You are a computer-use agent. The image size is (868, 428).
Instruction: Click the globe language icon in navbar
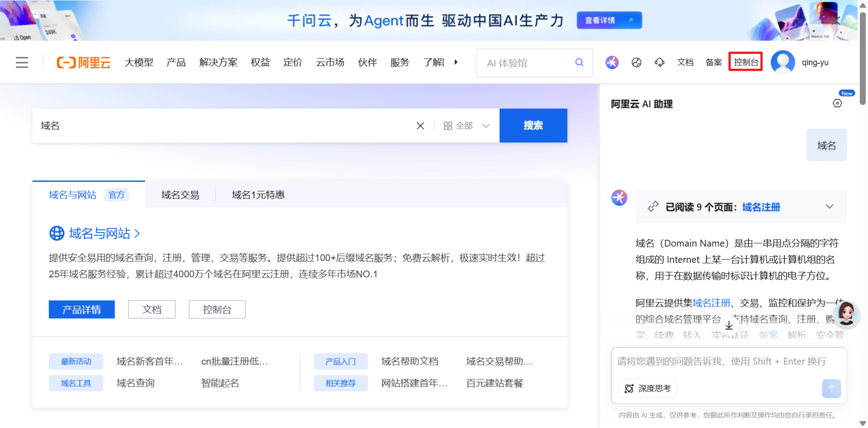pyautogui.click(x=636, y=63)
